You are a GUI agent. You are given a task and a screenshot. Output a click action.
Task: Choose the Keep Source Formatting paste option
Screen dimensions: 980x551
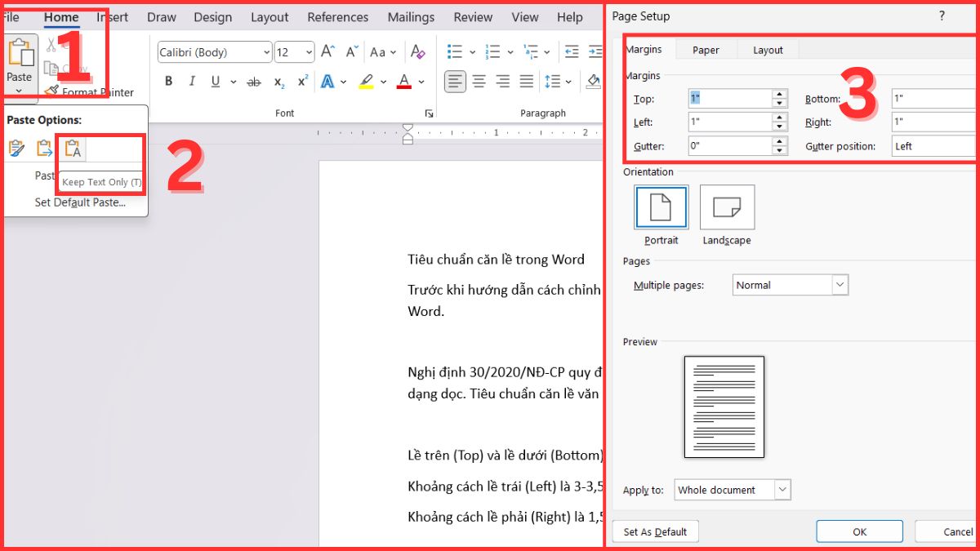(16, 148)
